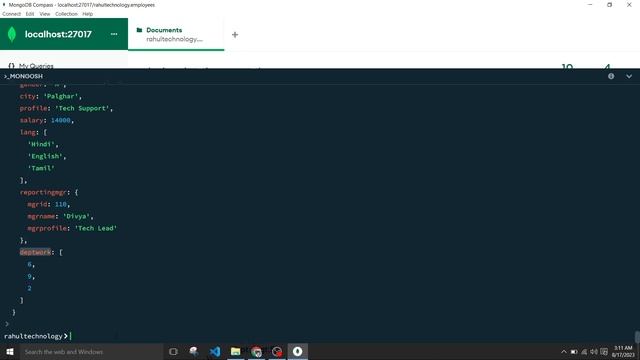Click the highlighted deptwork field name
This screenshot has height=360, width=640.
click(x=35, y=252)
